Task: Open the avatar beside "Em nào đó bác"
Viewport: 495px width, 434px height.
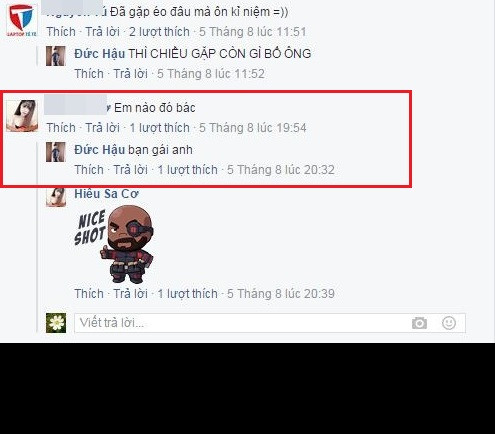Action: click(x=22, y=116)
